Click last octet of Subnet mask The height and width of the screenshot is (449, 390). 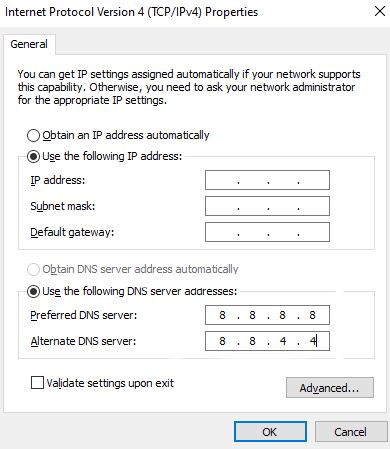click(312, 206)
